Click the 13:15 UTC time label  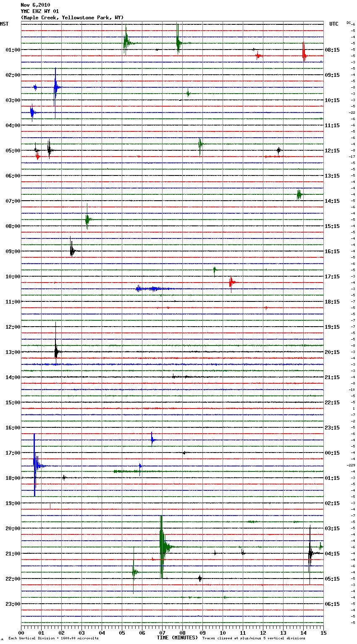click(332, 176)
